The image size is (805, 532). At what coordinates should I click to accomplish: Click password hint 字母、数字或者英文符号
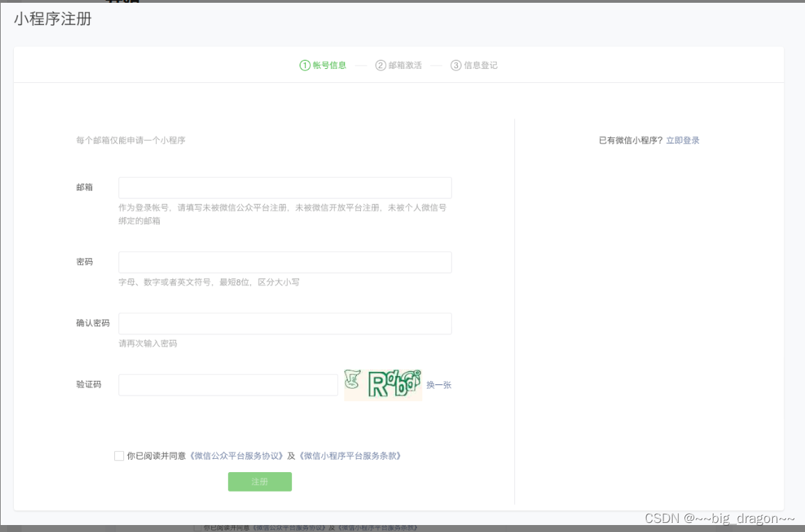click(x=164, y=282)
